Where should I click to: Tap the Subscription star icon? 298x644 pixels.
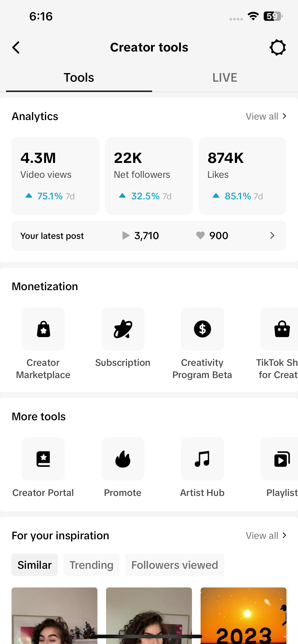(x=123, y=329)
